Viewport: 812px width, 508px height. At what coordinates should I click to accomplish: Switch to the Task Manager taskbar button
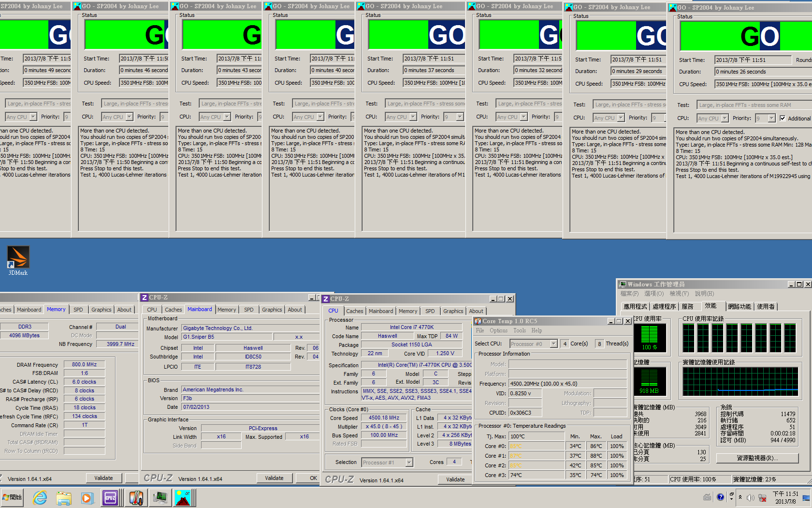pyautogui.click(x=160, y=497)
